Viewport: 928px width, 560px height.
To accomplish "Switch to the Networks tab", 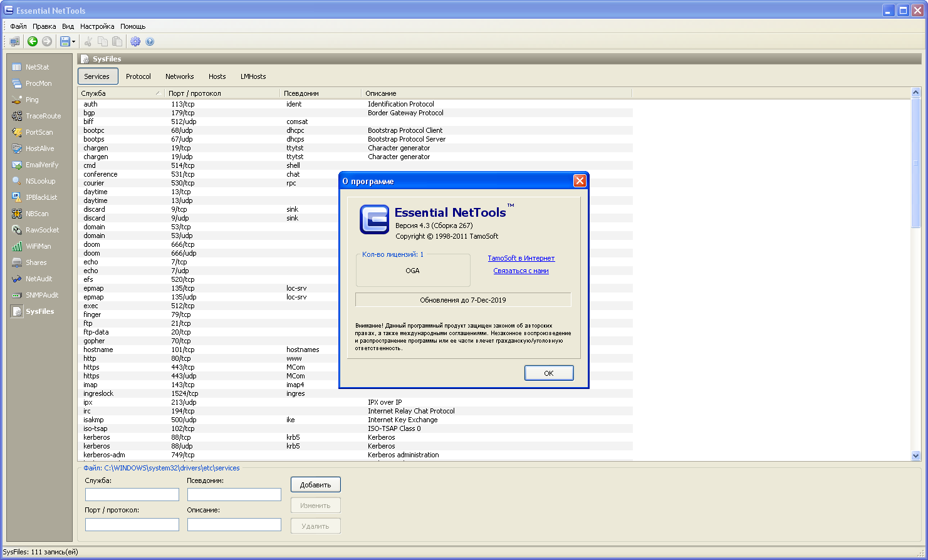I will tap(180, 76).
